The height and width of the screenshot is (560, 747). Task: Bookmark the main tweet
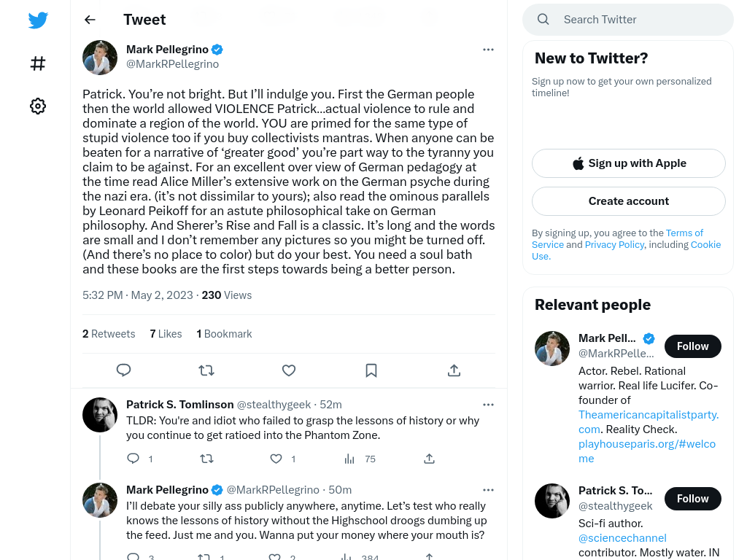(x=371, y=370)
